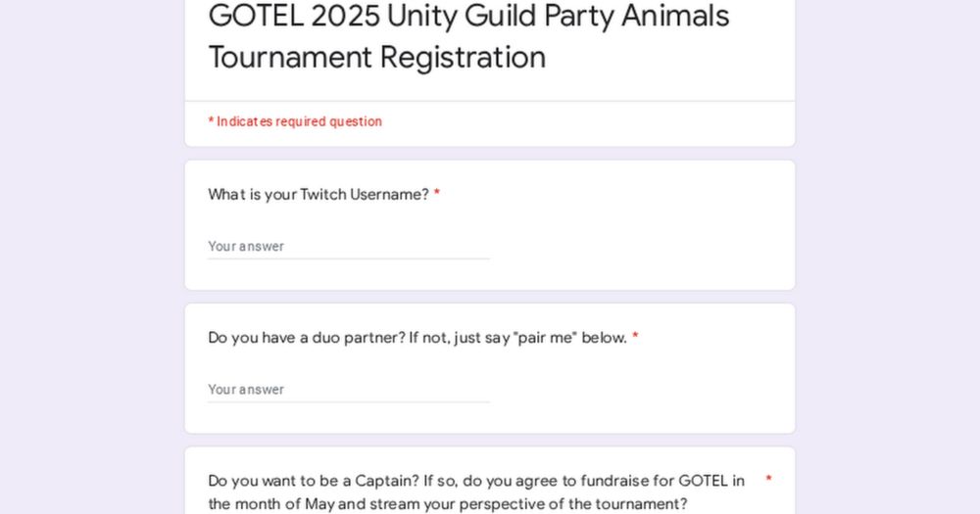Click the 'Do you want to be a Captain?' text
Viewport: 980px width, 514px height.
(314, 481)
